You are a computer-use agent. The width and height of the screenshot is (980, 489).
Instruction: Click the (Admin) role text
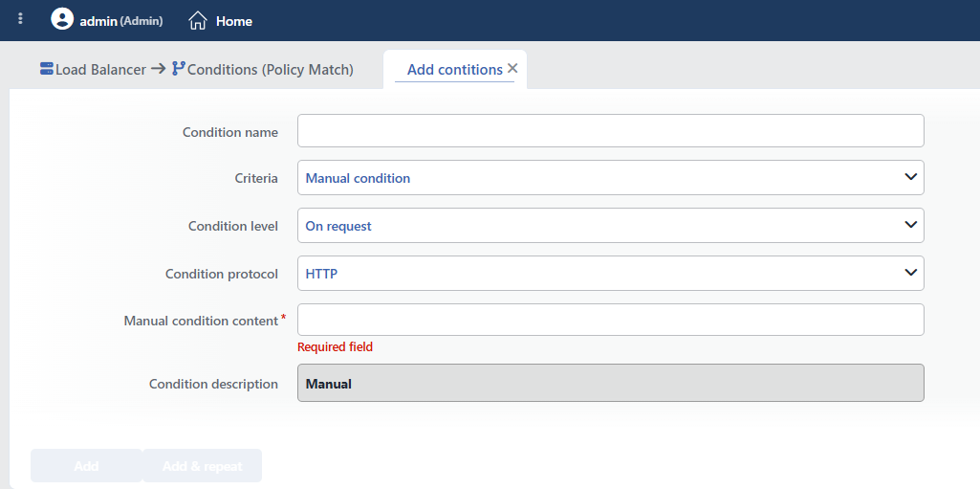(142, 21)
